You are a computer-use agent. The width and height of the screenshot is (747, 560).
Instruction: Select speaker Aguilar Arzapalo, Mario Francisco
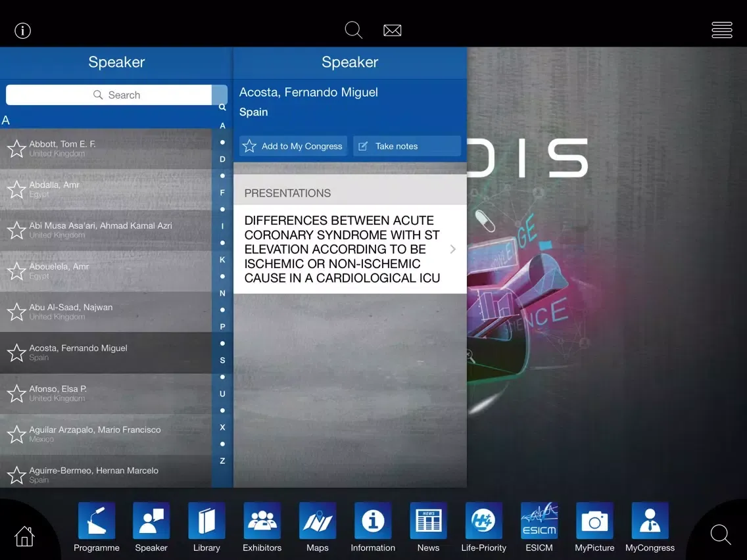(106, 434)
